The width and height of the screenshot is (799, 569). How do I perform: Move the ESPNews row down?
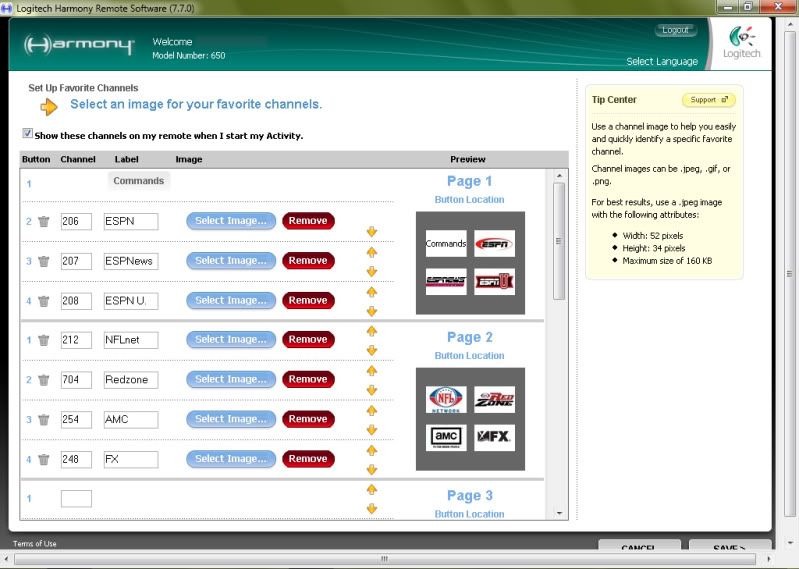[x=372, y=272]
